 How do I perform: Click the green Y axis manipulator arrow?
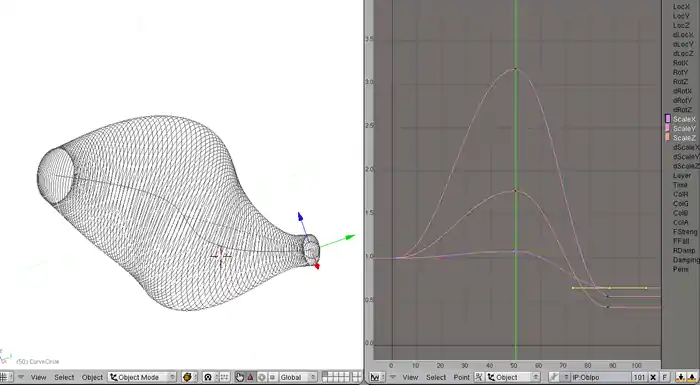point(349,237)
